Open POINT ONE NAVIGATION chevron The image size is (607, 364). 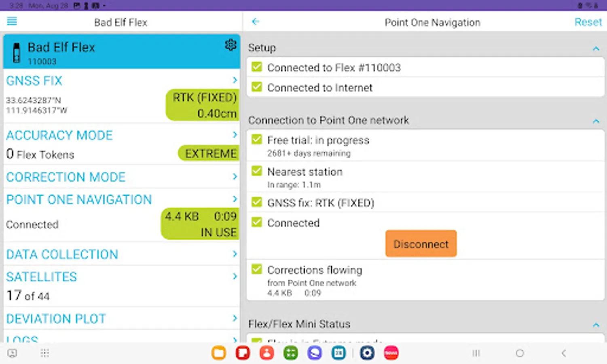235,199
